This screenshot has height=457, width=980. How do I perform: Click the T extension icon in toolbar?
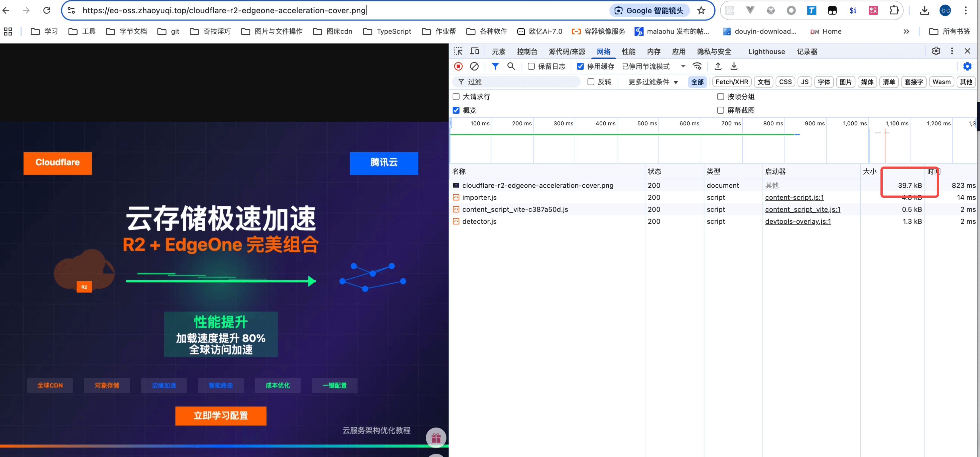click(x=811, y=10)
